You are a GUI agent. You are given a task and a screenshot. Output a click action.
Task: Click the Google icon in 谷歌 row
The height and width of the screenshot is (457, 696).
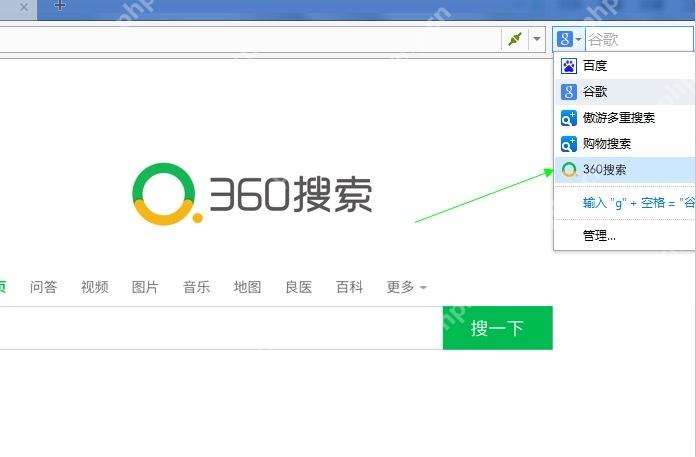tap(569, 92)
